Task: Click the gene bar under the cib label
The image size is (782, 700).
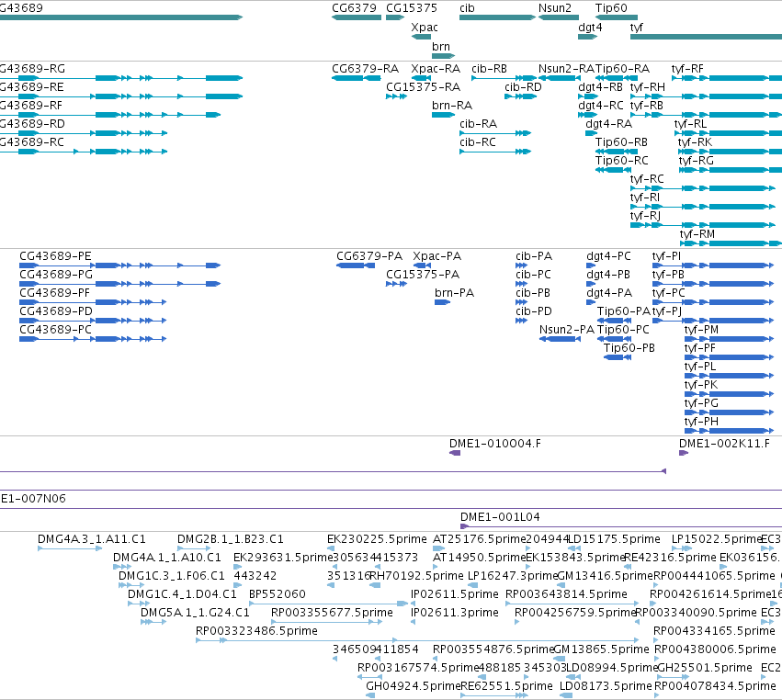Action: (x=498, y=17)
